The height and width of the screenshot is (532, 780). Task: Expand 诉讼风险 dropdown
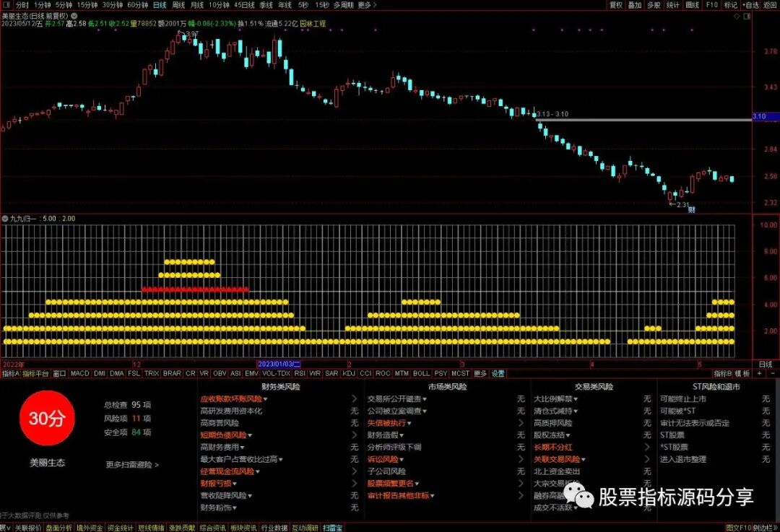coord(402,460)
